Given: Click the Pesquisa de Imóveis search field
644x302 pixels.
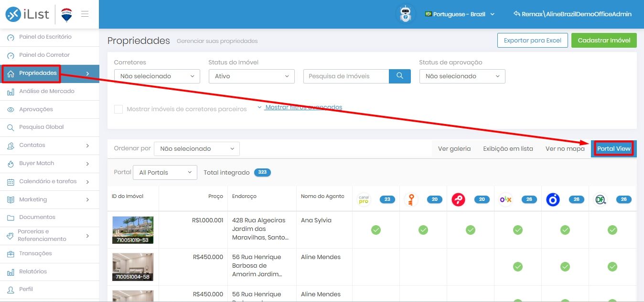Looking at the screenshot, I should click(346, 76).
